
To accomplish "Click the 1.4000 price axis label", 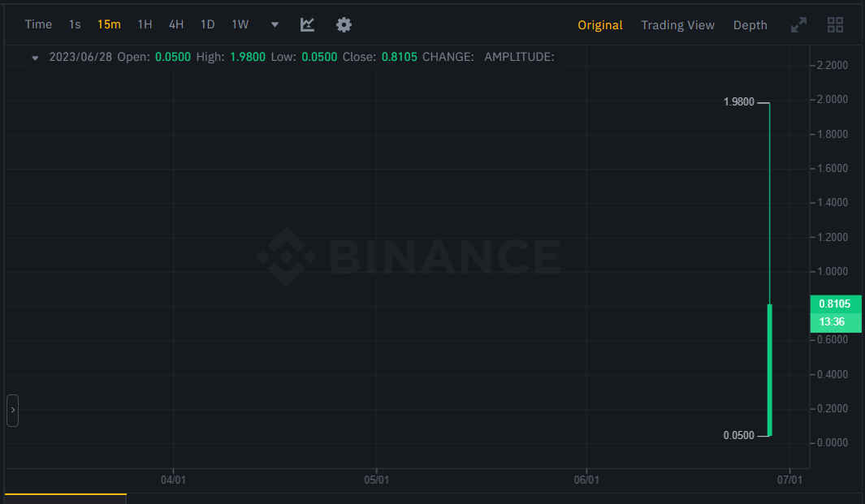I will pyautogui.click(x=833, y=203).
